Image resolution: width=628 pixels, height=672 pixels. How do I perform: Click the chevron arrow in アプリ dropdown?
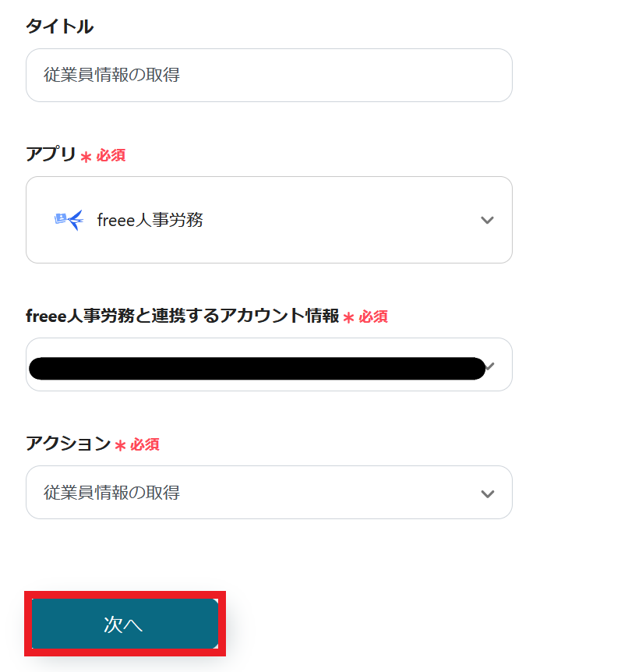click(488, 221)
